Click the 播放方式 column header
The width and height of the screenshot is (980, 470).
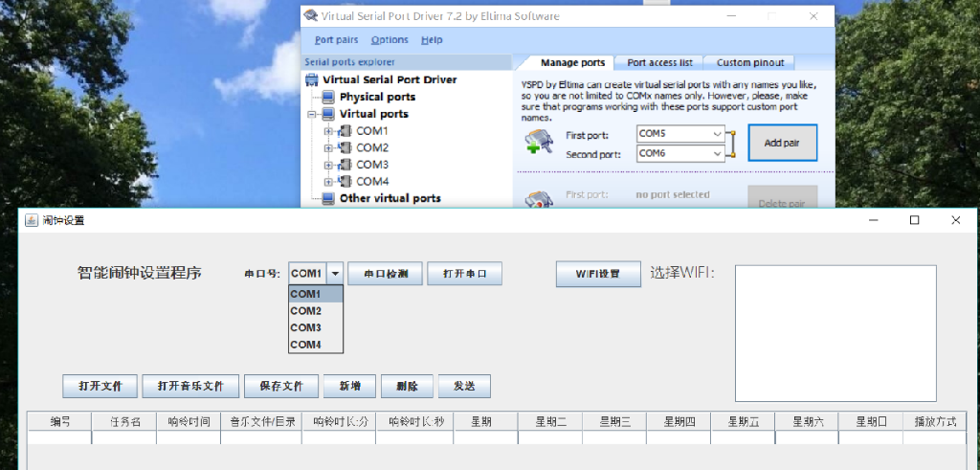click(935, 422)
